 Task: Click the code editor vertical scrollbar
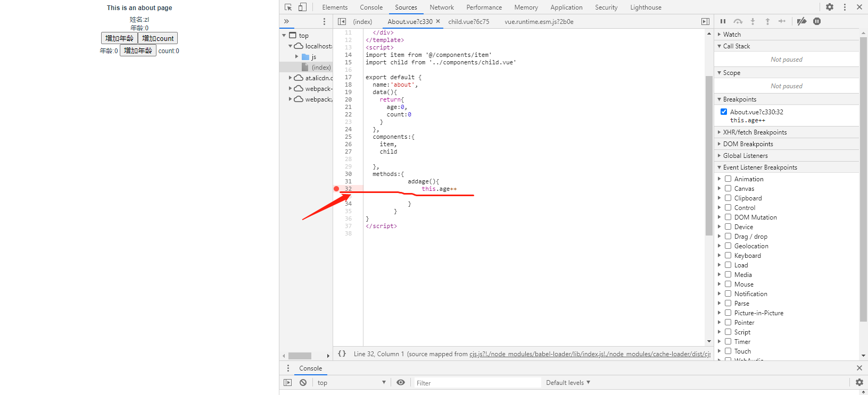pos(709,156)
